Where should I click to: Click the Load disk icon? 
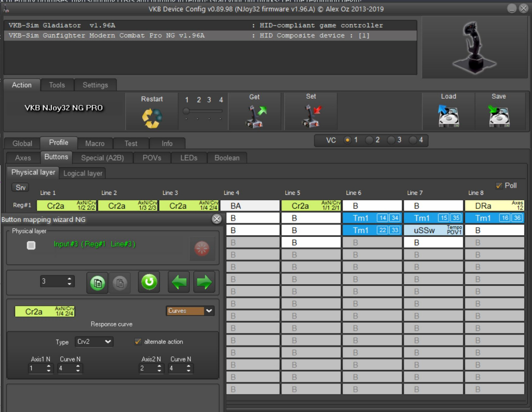pyautogui.click(x=448, y=116)
